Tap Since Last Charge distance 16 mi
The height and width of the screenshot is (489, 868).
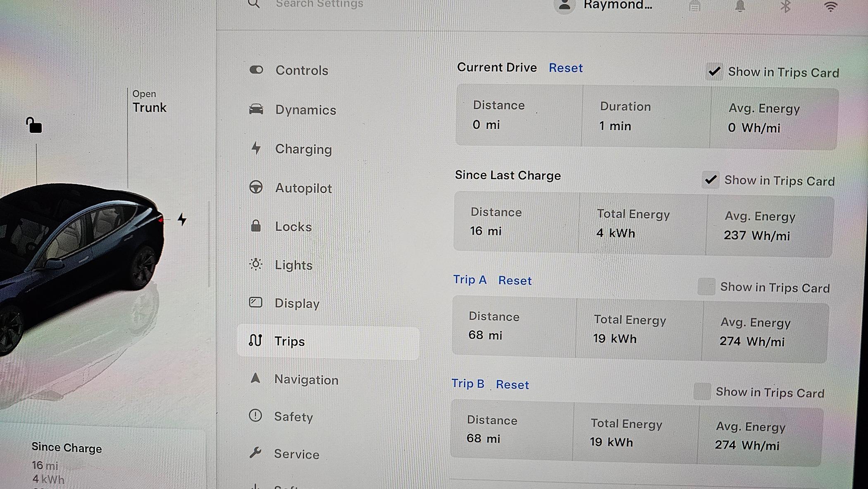click(486, 231)
